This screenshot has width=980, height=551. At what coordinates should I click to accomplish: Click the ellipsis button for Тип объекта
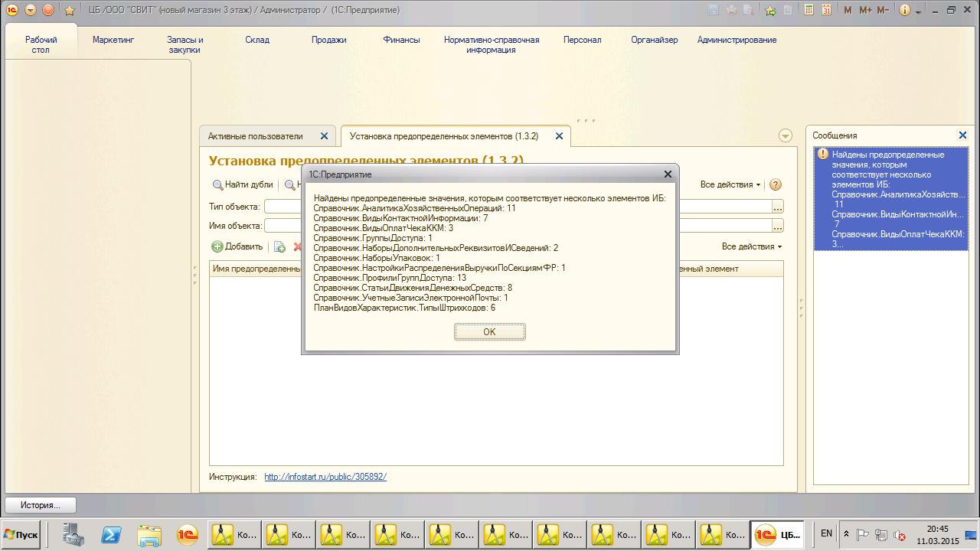pyautogui.click(x=778, y=207)
